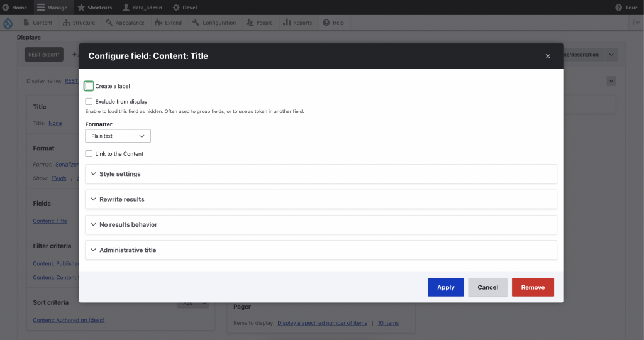Toggle Link to the Content checkbox
The height and width of the screenshot is (340, 644).
click(89, 154)
